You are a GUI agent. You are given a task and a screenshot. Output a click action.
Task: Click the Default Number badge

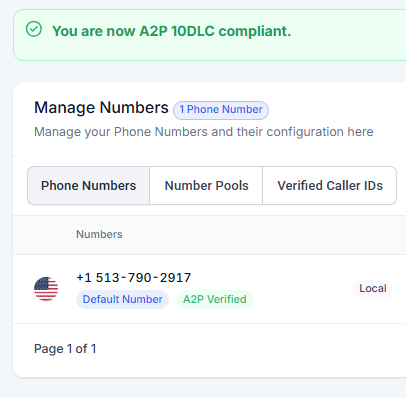122,299
